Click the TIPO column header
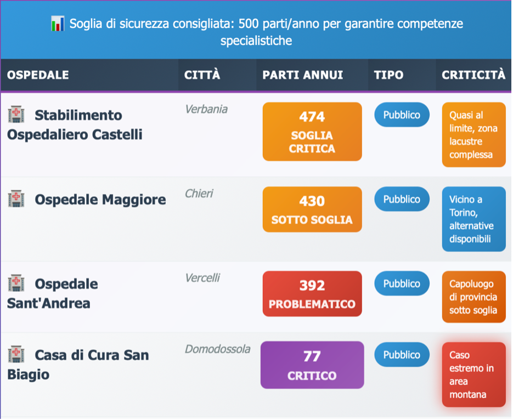This screenshot has width=513, height=420. (x=388, y=75)
